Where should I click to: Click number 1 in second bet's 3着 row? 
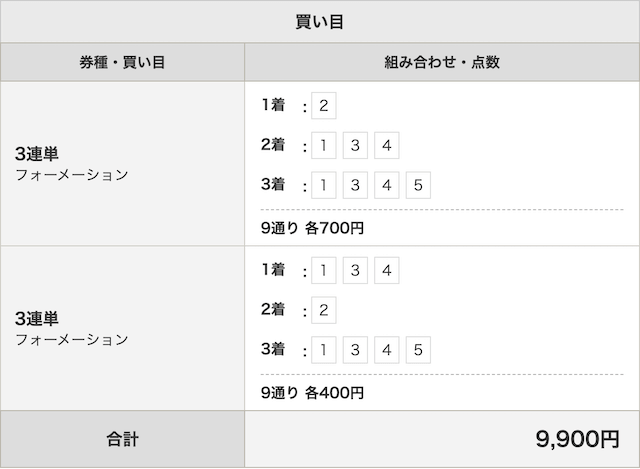[x=324, y=350]
